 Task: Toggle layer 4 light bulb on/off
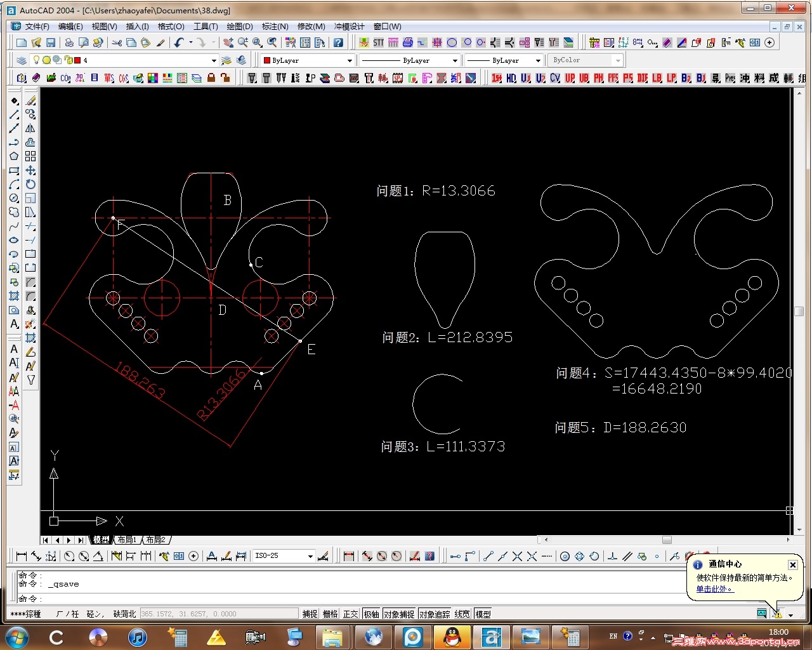tap(37, 60)
